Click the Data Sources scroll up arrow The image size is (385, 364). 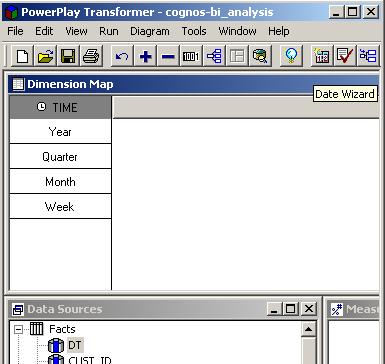tap(308, 329)
